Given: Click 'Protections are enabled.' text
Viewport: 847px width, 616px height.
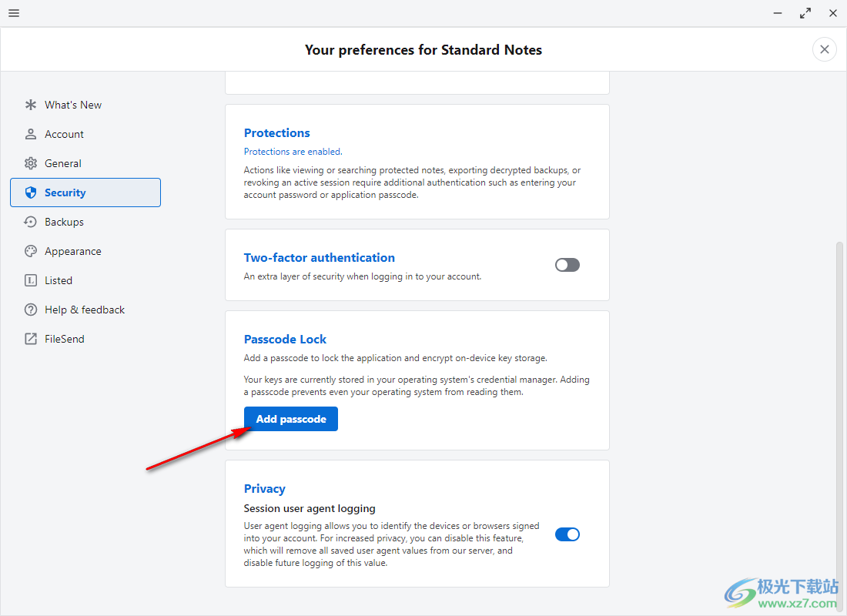Looking at the screenshot, I should point(293,152).
